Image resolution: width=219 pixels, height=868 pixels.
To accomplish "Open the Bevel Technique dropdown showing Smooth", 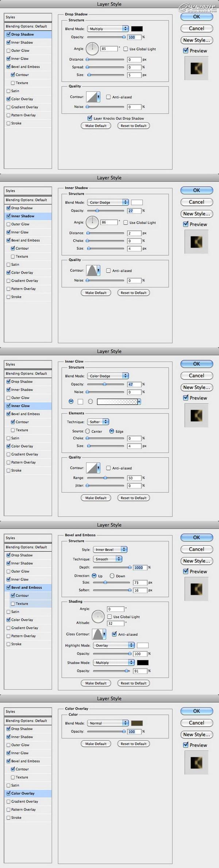I will [108, 559].
